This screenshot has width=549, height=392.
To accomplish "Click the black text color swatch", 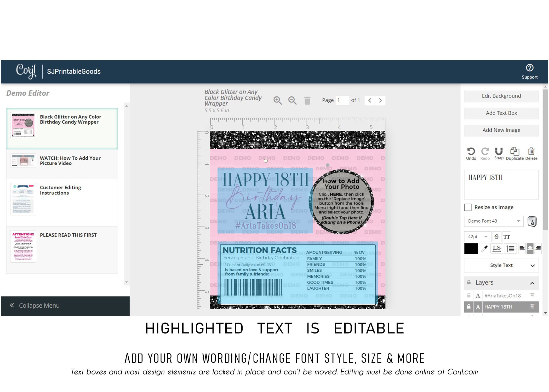I will [471, 248].
